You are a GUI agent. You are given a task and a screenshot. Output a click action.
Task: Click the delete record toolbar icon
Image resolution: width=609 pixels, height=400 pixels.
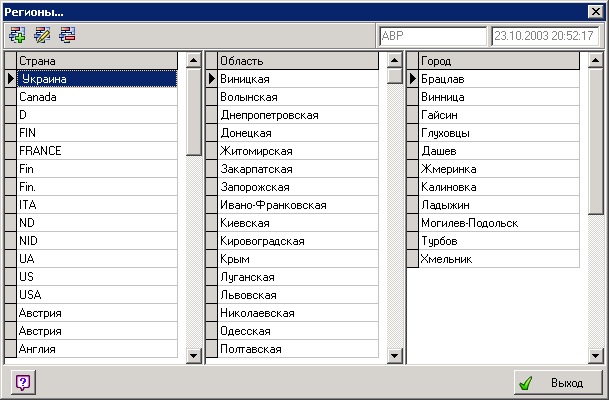[66, 35]
